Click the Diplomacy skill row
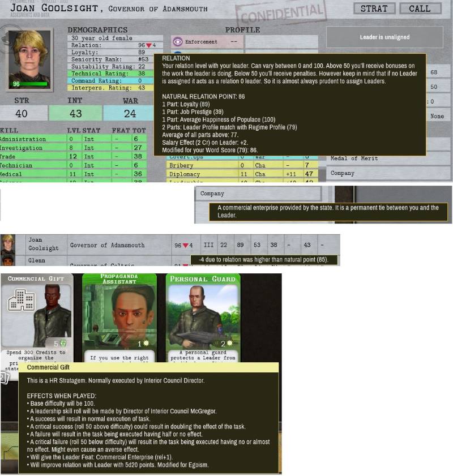 [242, 174]
